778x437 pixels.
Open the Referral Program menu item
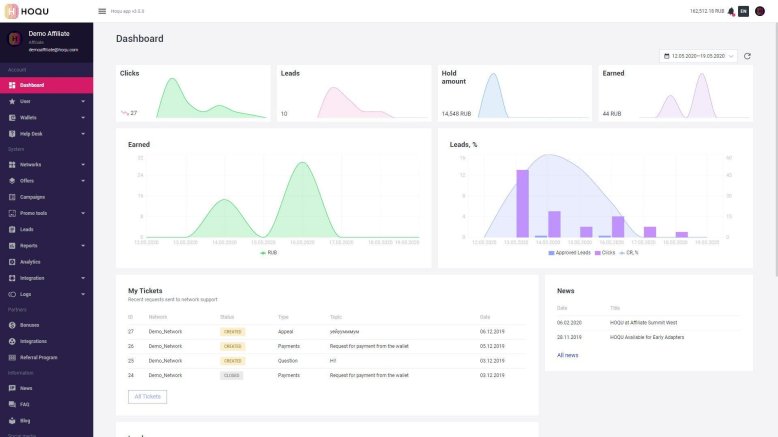46,358
